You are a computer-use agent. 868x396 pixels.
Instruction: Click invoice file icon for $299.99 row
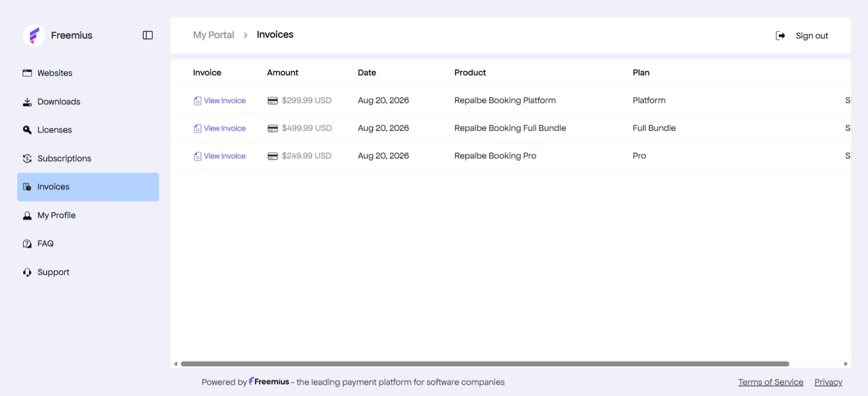click(x=197, y=101)
